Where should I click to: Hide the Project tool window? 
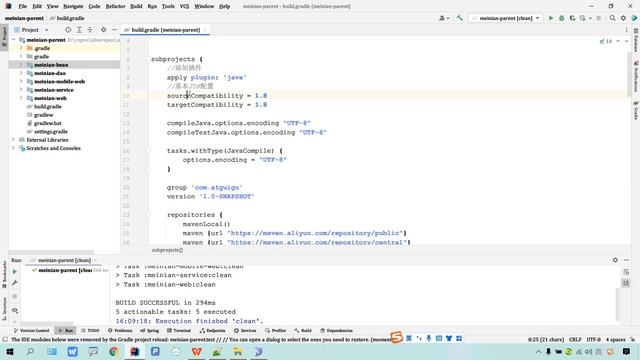point(114,30)
